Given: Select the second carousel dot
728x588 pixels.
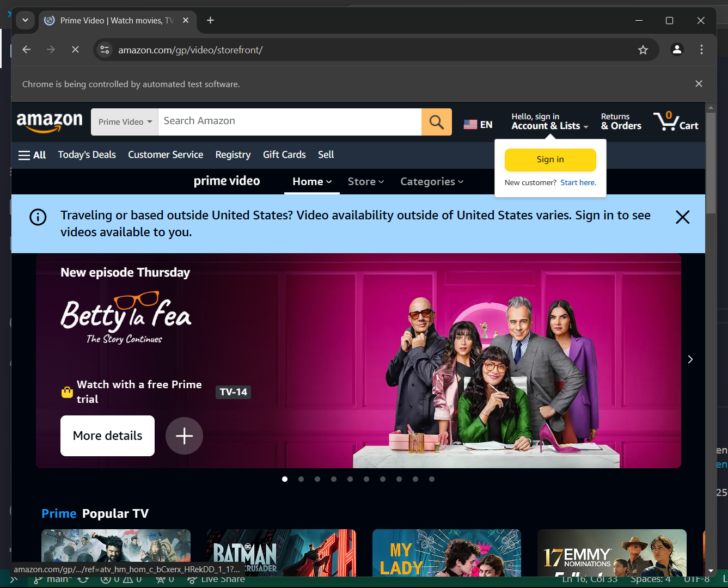Looking at the screenshot, I should pyautogui.click(x=301, y=479).
